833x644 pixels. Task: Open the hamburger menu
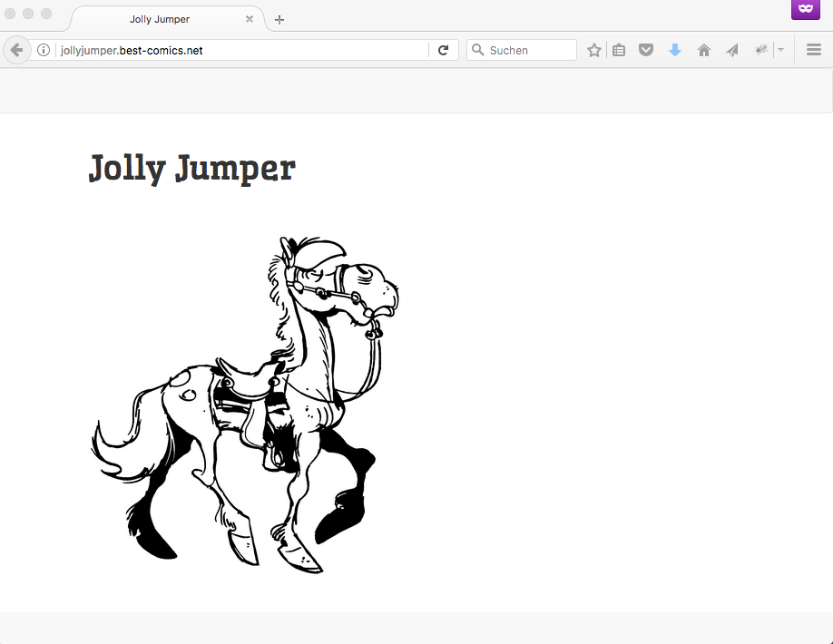point(813,51)
